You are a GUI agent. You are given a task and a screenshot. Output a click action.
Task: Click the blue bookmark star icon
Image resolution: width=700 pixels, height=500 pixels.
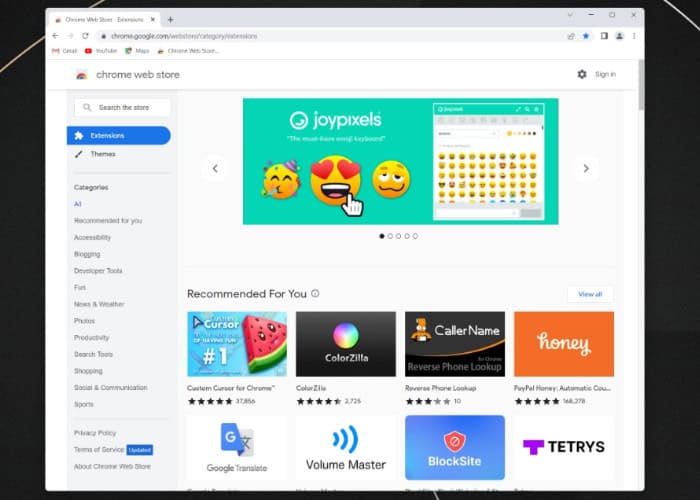pyautogui.click(x=586, y=36)
